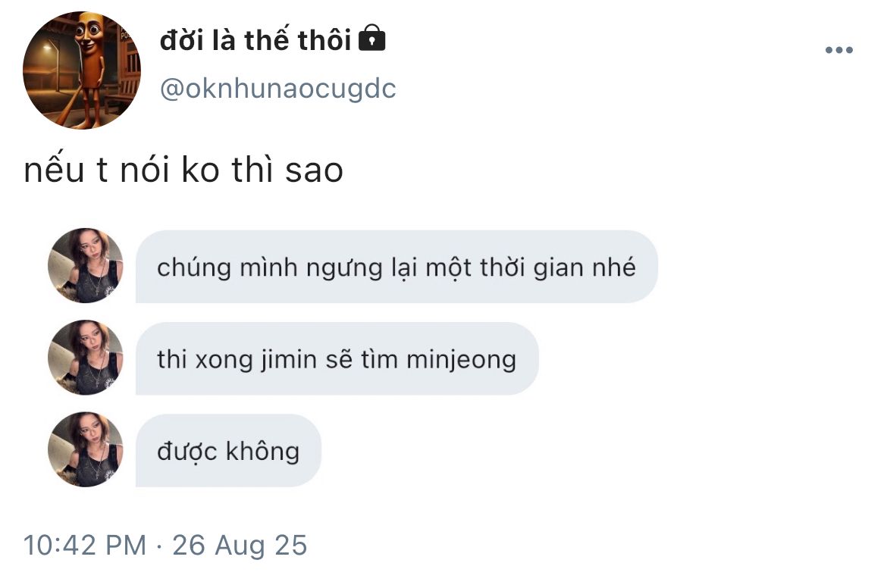Select the được không message bubble

228,451
